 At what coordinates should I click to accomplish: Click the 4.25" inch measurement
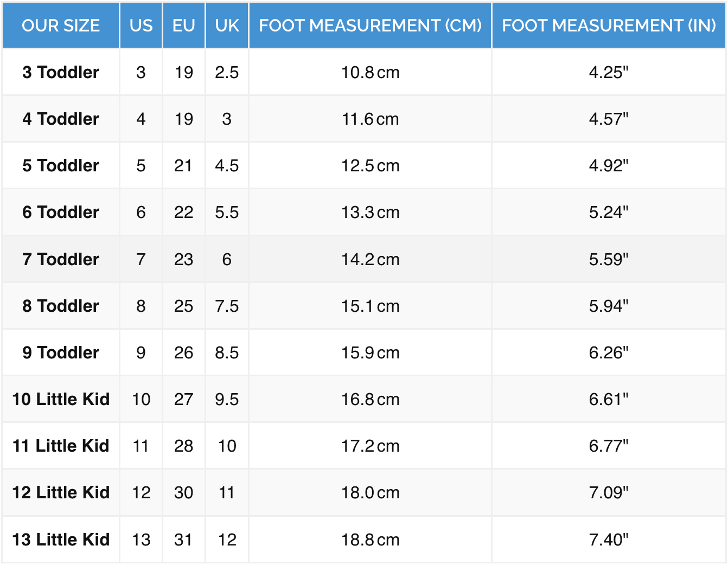pyautogui.click(x=609, y=72)
